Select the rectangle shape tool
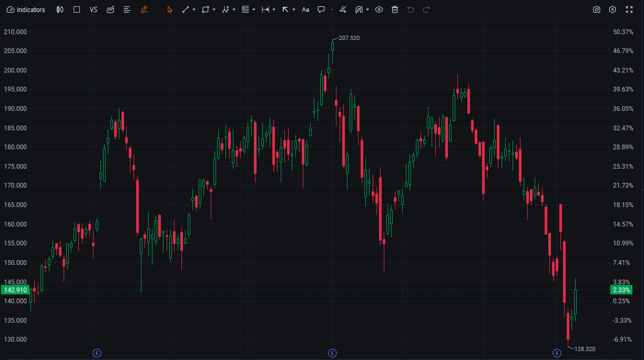The image size is (644, 360). pos(205,10)
